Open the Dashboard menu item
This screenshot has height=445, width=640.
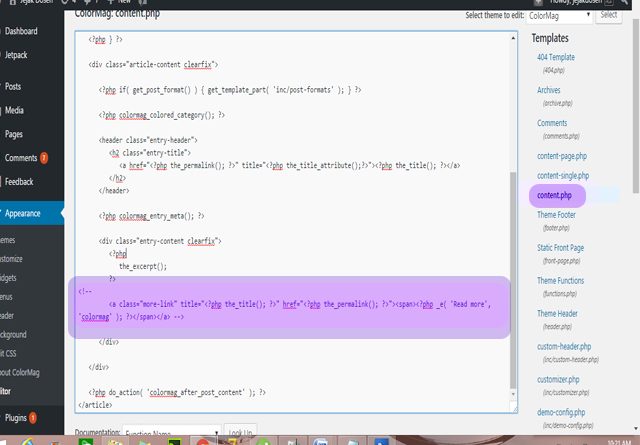pyautogui.click(x=21, y=31)
